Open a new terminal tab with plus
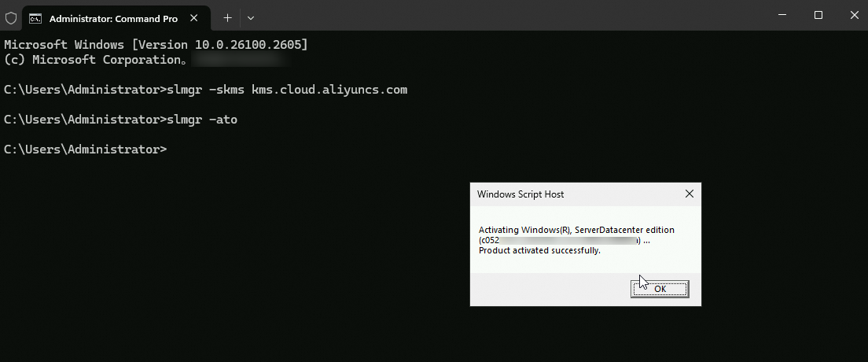Image resolution: width=868 pixels, height=362 pixels. click(227, 18)
